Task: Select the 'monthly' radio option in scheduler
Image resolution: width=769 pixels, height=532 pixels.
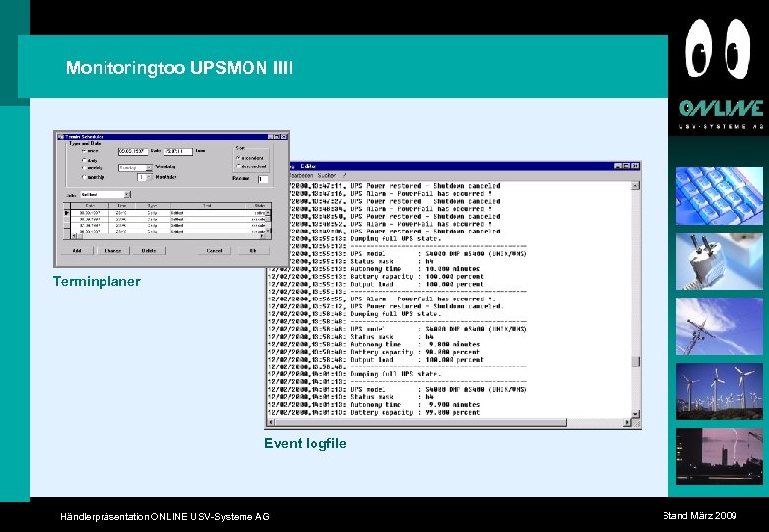Action: [x=84, y=177]
